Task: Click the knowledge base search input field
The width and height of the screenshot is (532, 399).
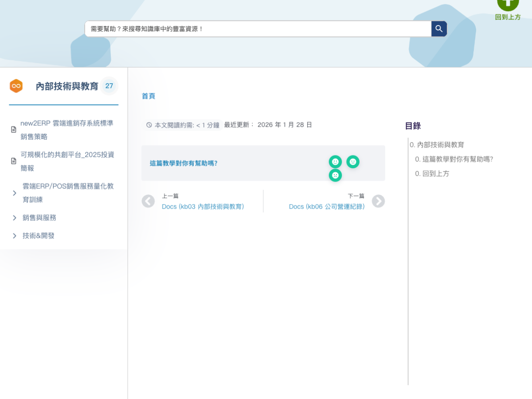Action: pos(257,29)
